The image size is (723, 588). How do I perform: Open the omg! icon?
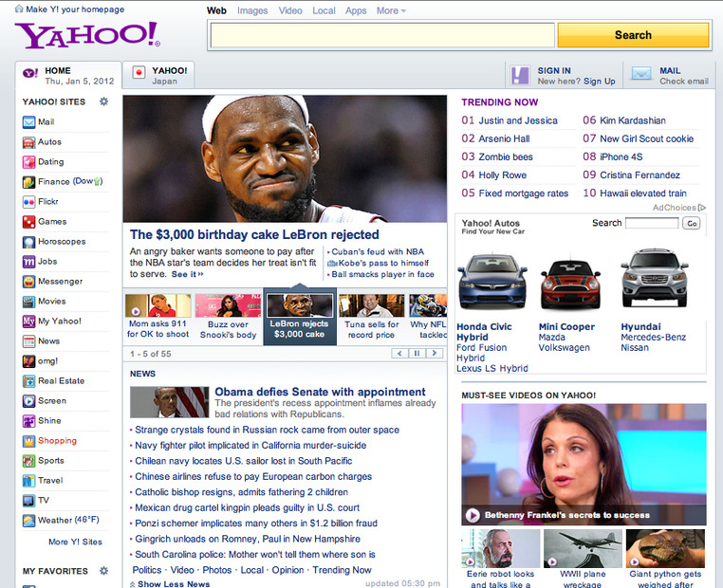(x=28, y=361)
